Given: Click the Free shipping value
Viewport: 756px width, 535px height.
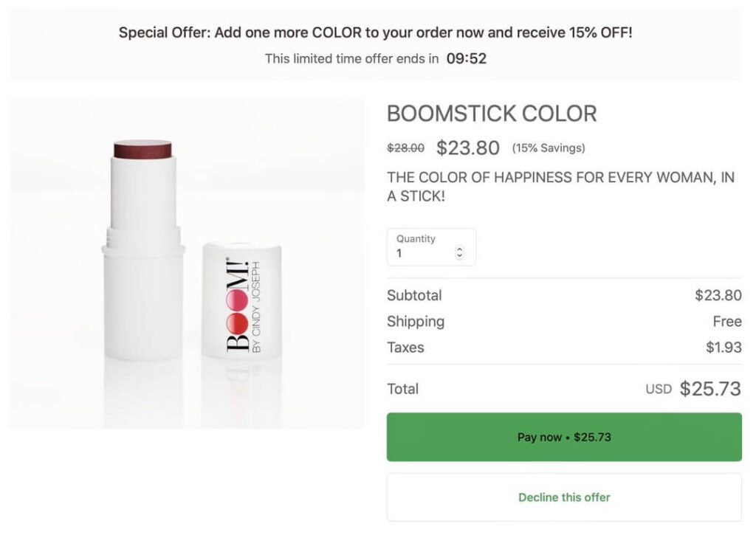Looking at the screenshot, I should click(726, 321).
